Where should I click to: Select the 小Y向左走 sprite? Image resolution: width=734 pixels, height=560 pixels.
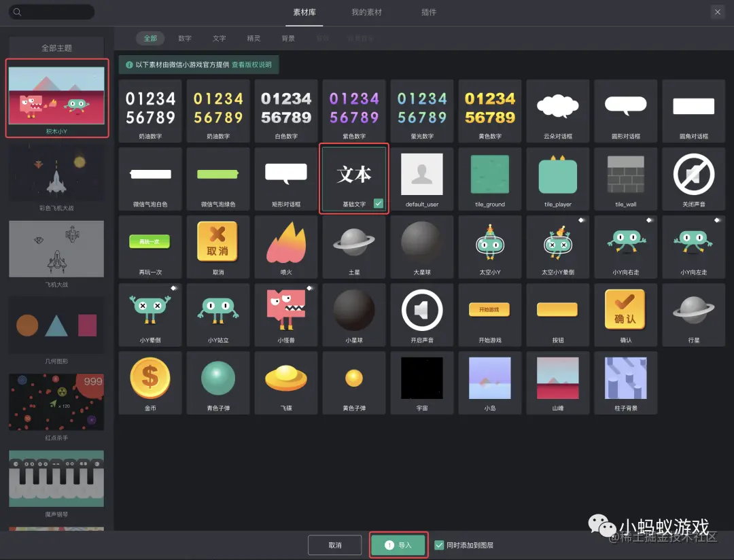[x=693, y=247]
